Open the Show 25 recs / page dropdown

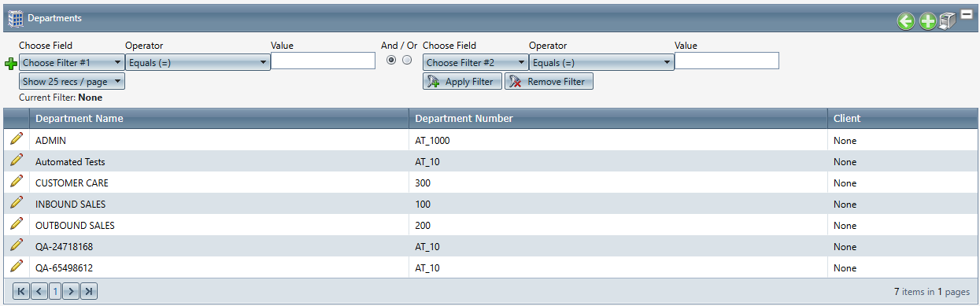coord(72,81)
